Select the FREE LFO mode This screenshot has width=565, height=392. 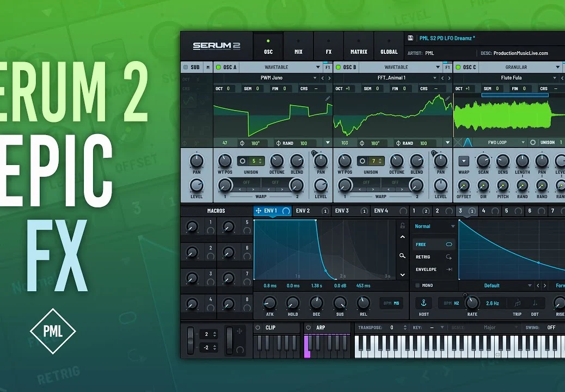[433, 244]
